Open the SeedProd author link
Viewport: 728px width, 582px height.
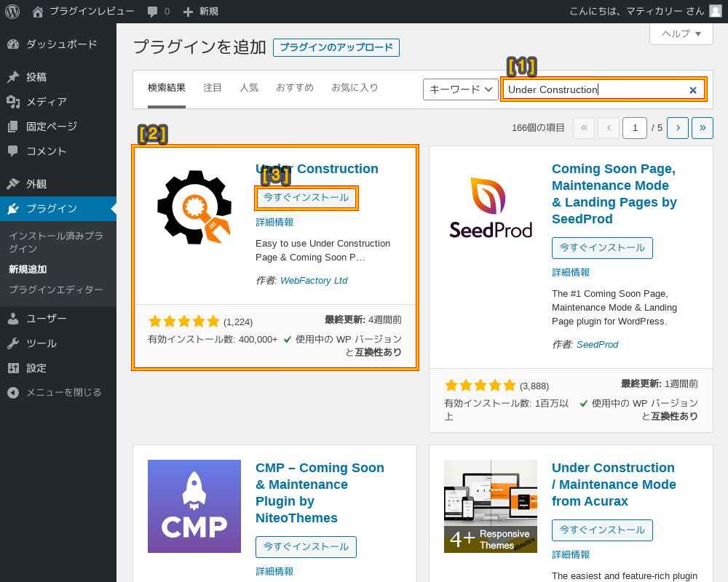pyautogui.click(x=597, y=345)
